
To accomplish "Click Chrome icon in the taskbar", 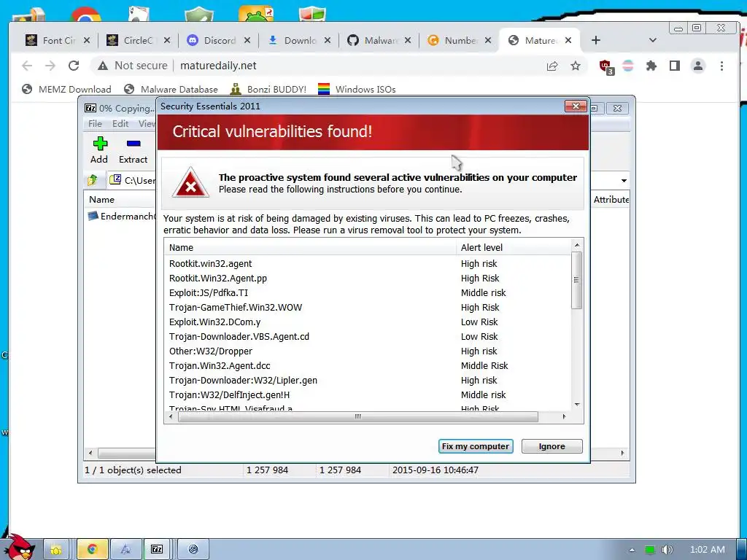I will [x=92, y=549].
